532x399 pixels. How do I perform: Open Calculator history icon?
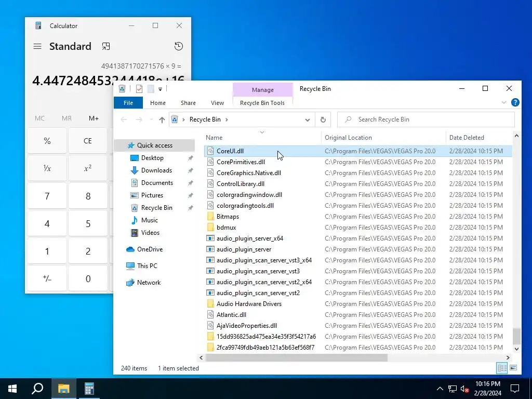coord(179,46)
